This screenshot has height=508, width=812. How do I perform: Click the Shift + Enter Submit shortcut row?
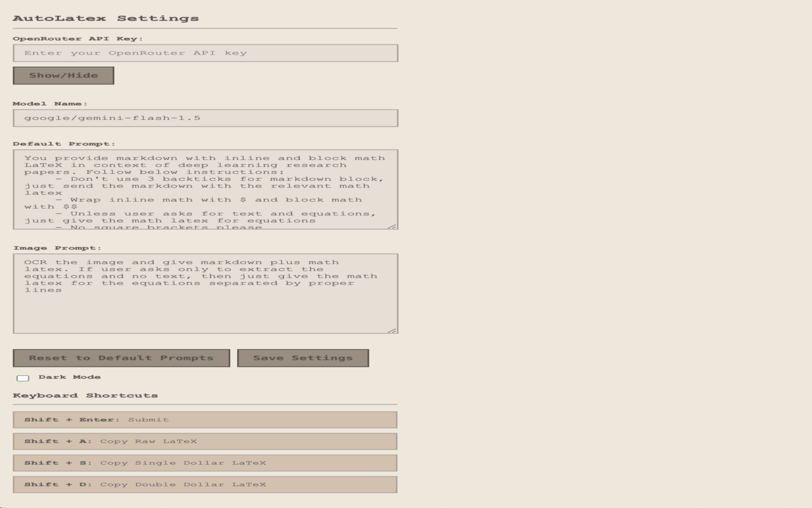pyautogui.click(x=204, y=419)
